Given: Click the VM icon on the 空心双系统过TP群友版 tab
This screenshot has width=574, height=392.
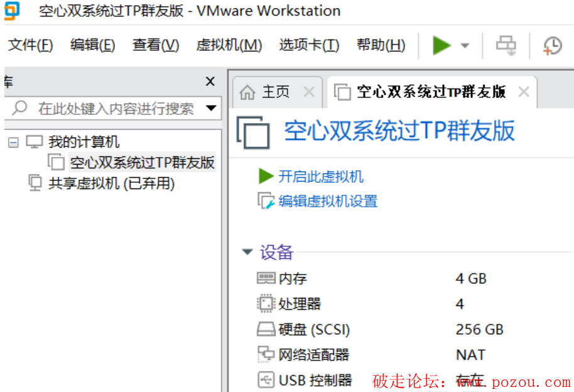Looking at the screenshot, I should [343, 92].
